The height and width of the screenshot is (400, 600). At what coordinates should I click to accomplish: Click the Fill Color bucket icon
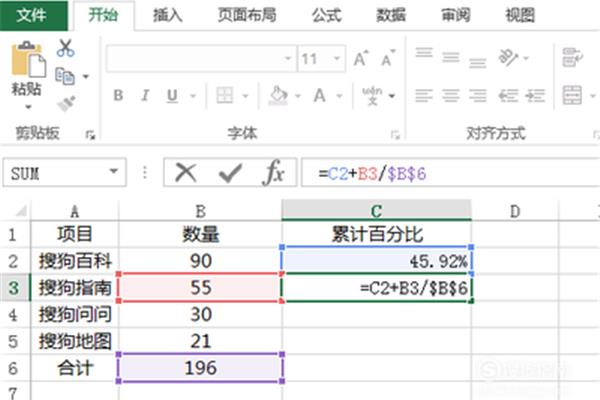[278, 95]
